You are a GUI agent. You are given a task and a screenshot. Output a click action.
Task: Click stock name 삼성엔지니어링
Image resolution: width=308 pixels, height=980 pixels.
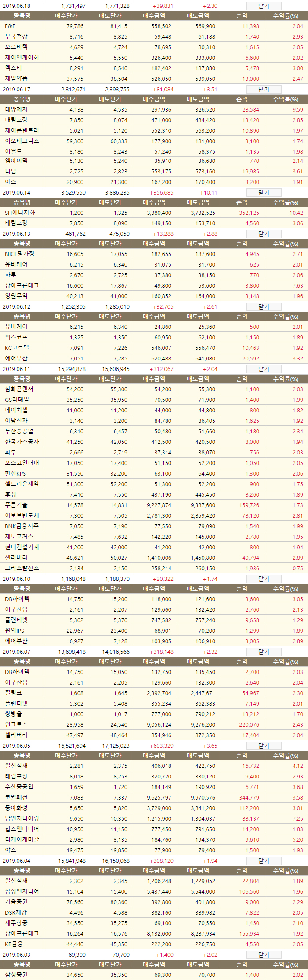pos(22,892)
